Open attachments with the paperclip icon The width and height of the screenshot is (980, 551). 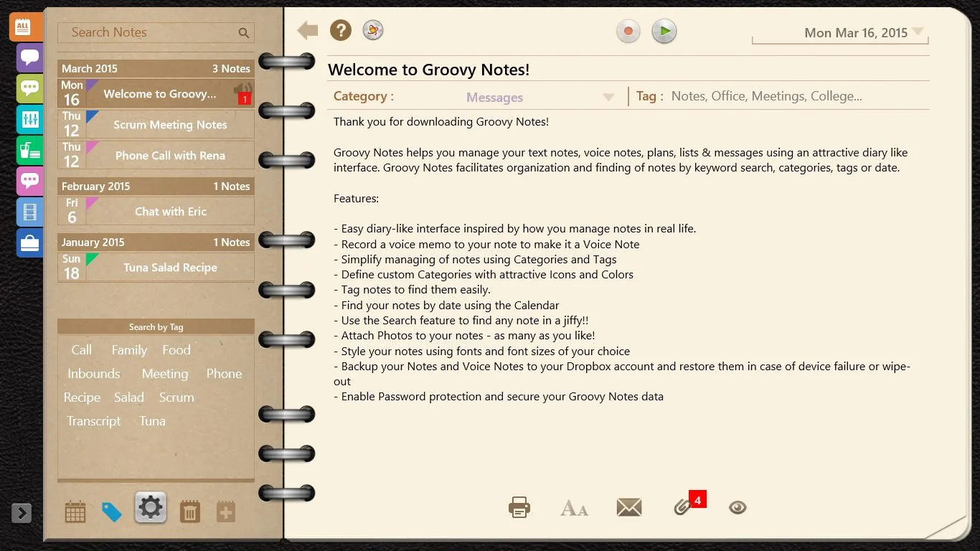(x=682, y=507)
